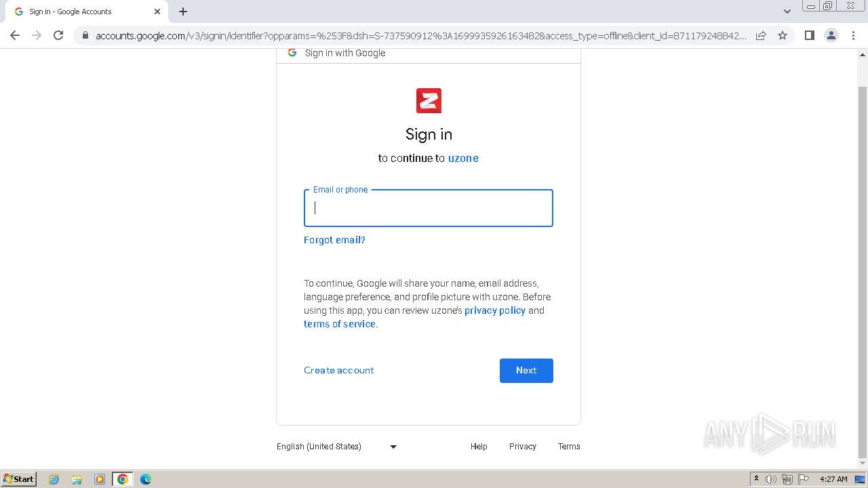The width and height of the screenshot is (868, 488).
Task: Restore down the Chrome window
Action: [x=828, y=6]
